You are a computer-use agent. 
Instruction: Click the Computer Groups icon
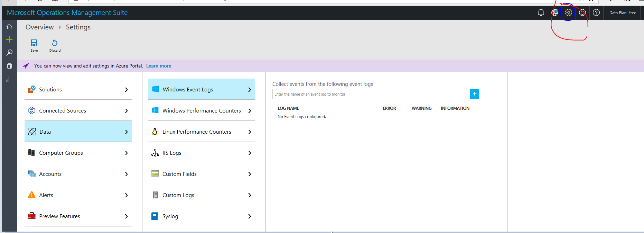(31, 153)
